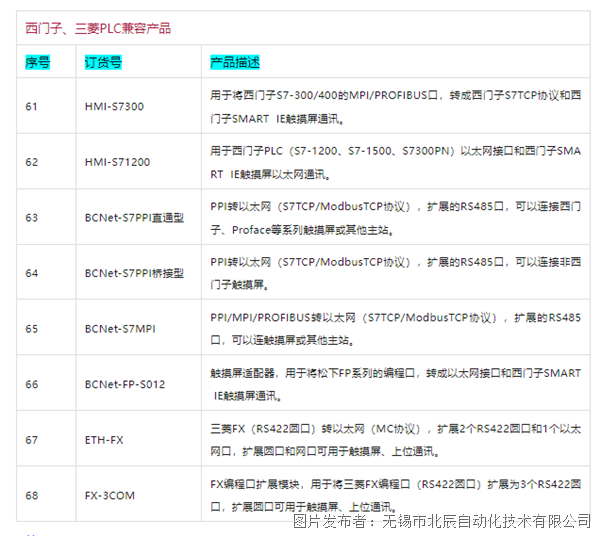Select order number HMI-S71200

(117, 162)
